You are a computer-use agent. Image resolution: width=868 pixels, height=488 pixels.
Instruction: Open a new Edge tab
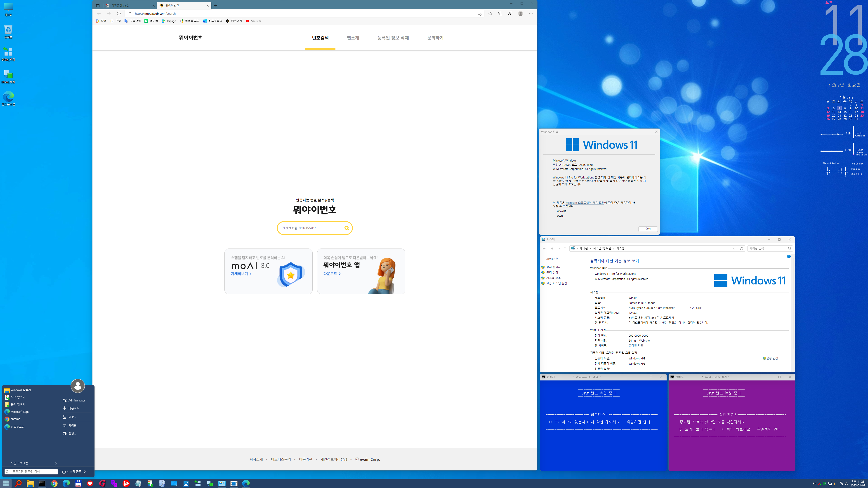(215, 5)
